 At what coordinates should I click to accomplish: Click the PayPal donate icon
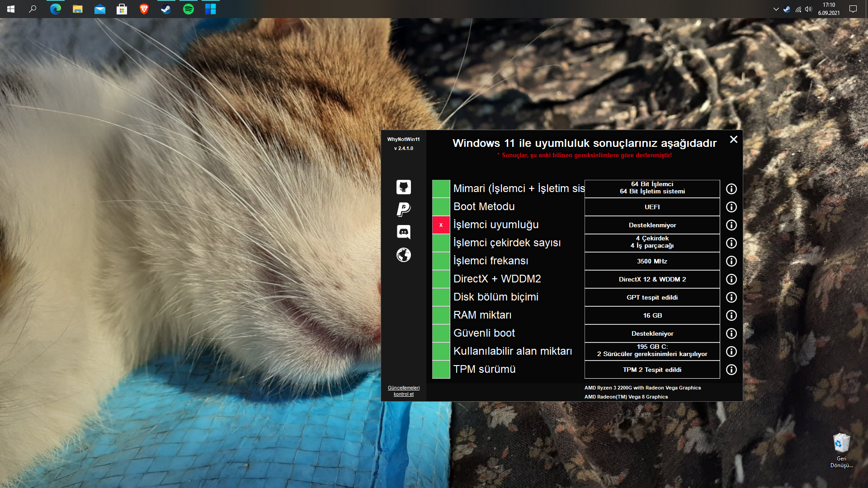(403, 209)
